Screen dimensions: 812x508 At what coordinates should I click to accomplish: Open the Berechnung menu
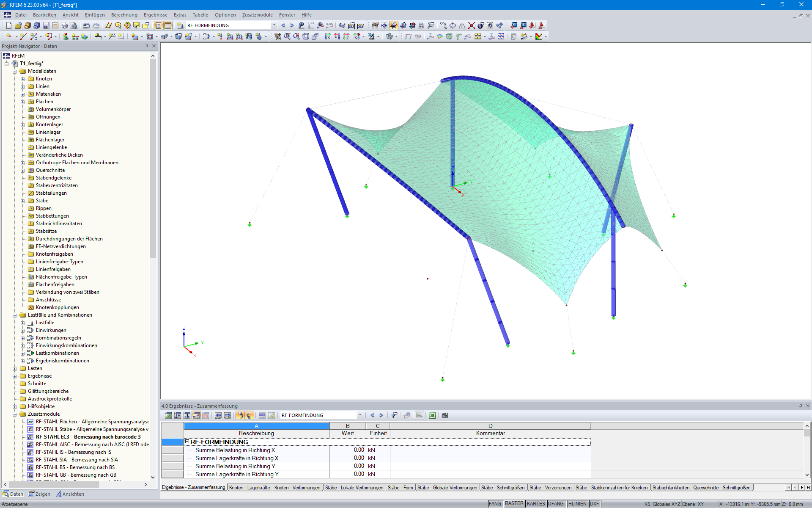click(124, 15)
